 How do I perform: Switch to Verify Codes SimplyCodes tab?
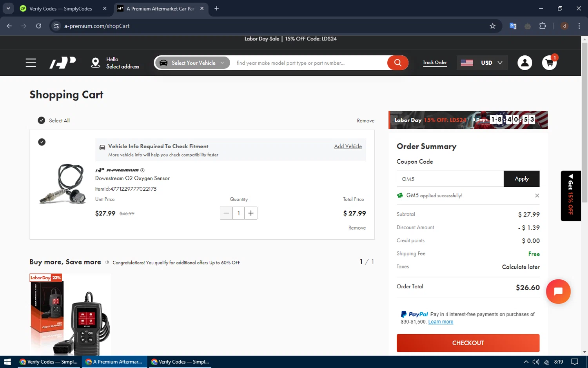click(x=61, y=8)
